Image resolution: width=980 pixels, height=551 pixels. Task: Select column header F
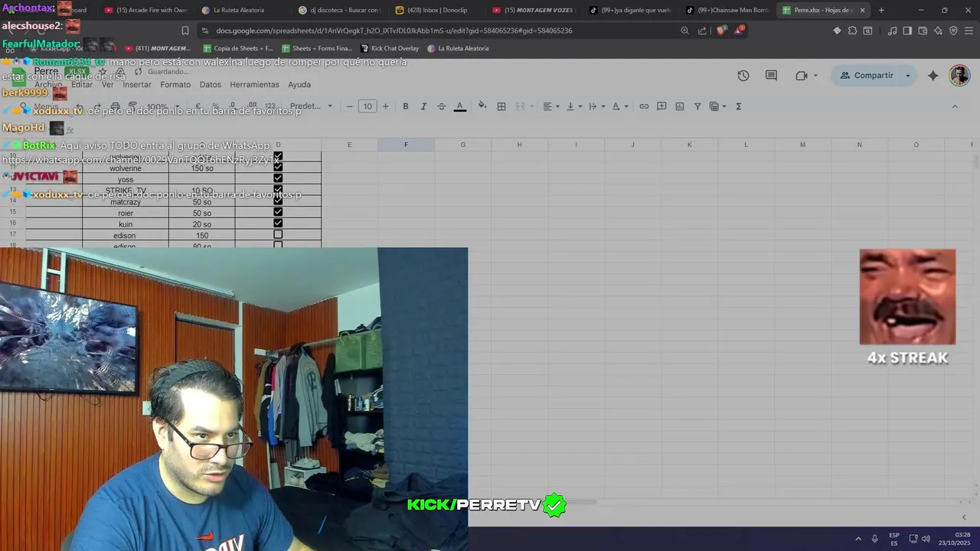(406, 145)
